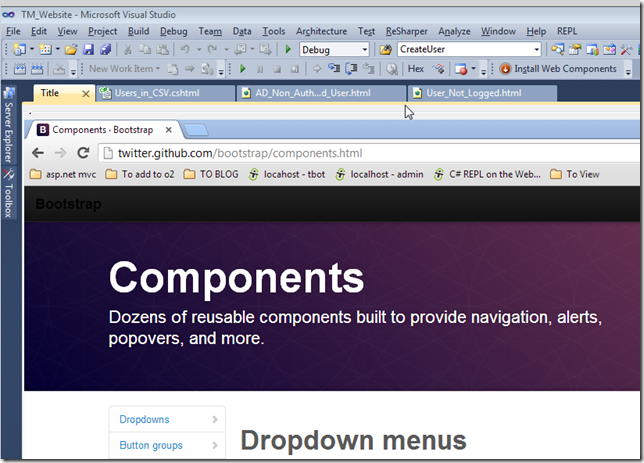Expand the CreateUser find combo box

536,50
